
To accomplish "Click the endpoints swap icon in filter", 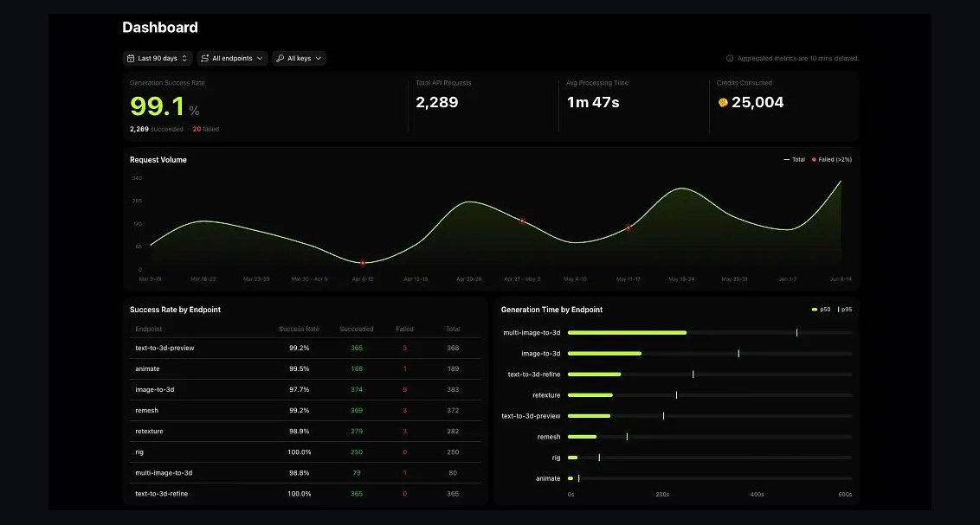I will pyautogui.click(x=205, y=59).
